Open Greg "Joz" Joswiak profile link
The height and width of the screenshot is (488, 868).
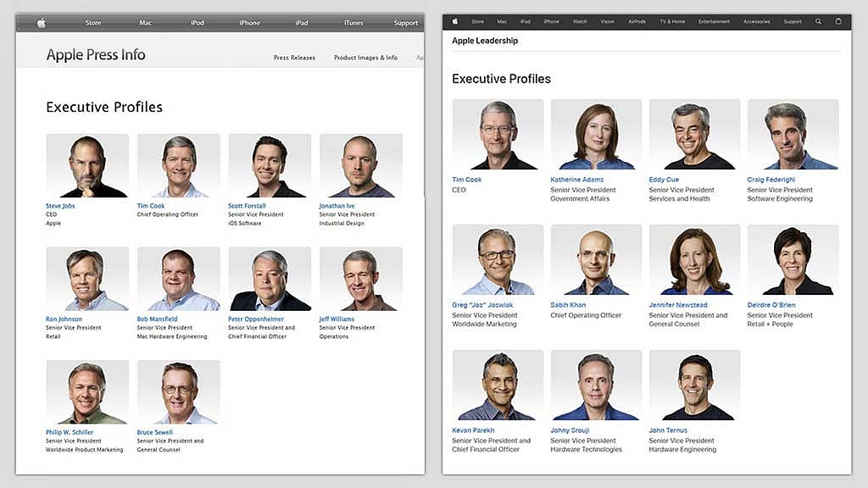click(482, 305)
